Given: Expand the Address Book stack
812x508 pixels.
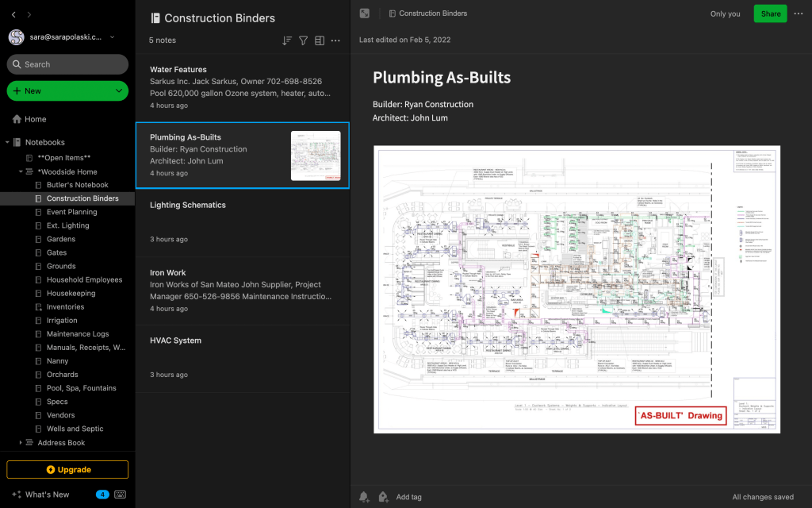Looking at the screenshot, I should (21, 443).
